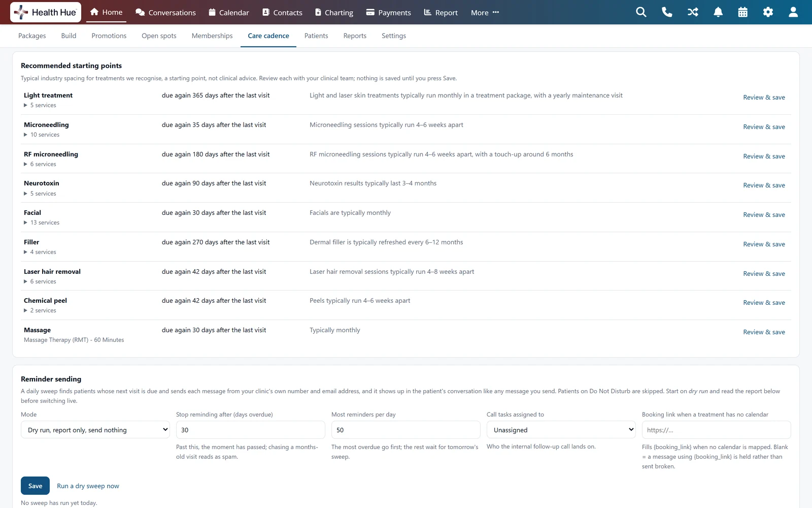Click Review & save for Laser hair removal
Screen dimensions: 812x508
point(764,274)
